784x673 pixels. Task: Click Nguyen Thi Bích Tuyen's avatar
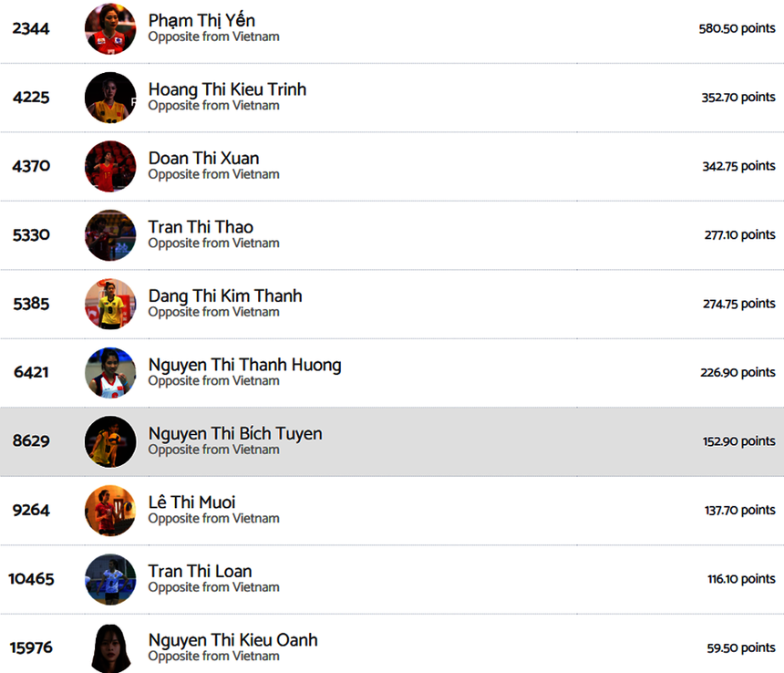pyautogui.click(x=110, y=441)
